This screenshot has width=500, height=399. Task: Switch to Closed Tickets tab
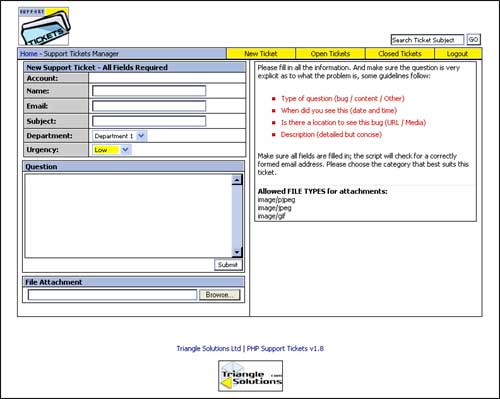click(x=400, y=54)
